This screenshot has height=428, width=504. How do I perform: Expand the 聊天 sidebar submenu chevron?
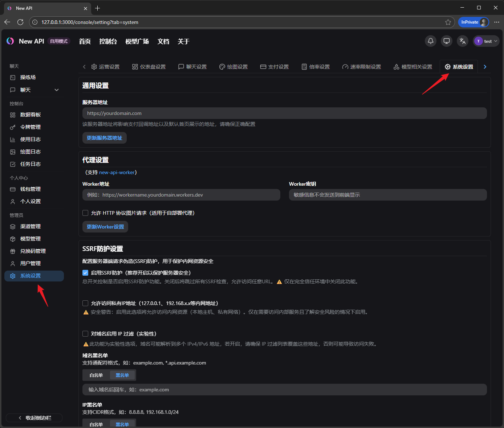(x=57, y=90)
